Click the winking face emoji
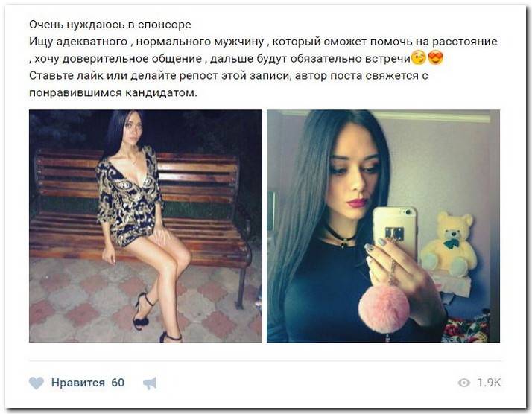 click(418, 58)
